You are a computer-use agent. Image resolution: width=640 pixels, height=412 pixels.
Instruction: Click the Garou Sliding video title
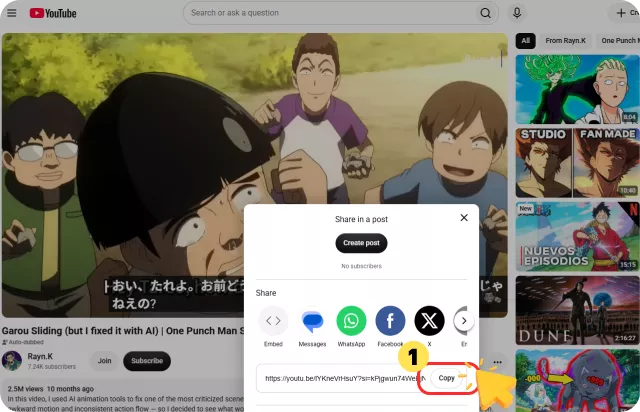point(123,331)
